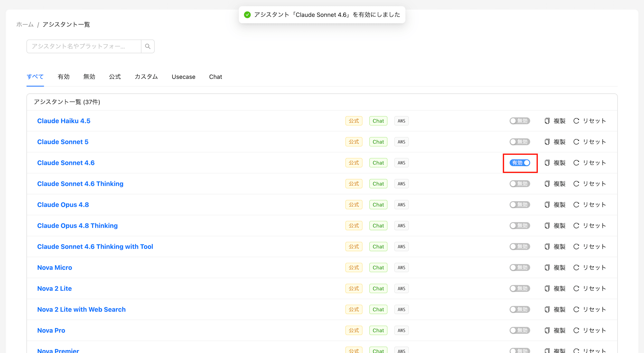Screen dimensions: 644x353
Task: Turn on Claude Sonnet 4.6 Thinking toggle
Action: tap(520, 184)
